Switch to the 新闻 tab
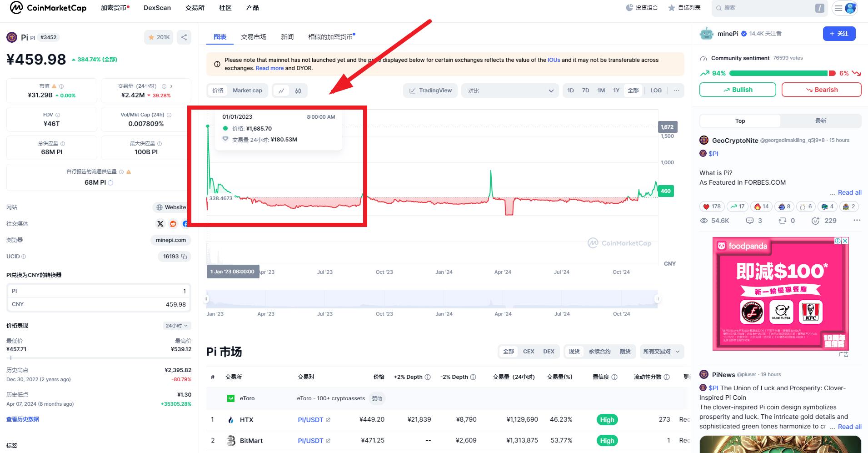 (x=287, y=37)
